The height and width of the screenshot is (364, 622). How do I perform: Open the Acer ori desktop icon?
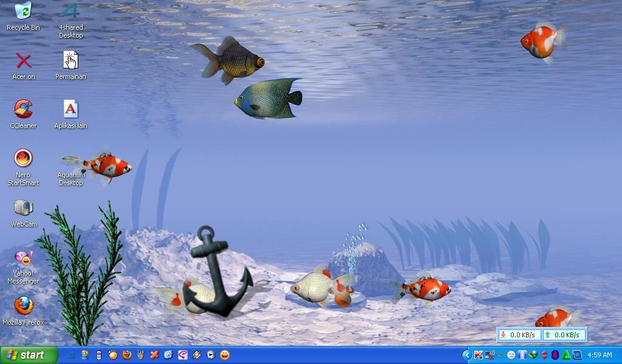click(23, 61)
